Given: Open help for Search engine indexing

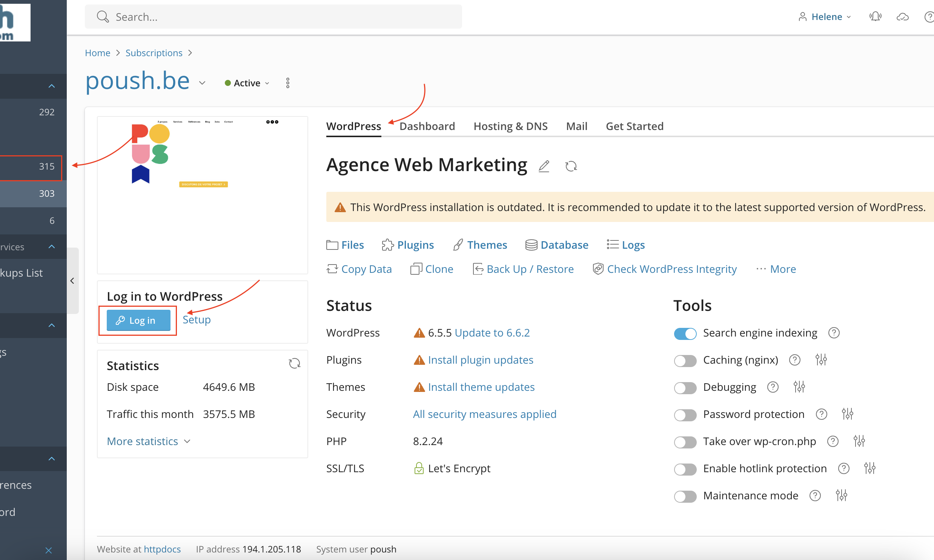Looking at the screenshot, I should 834,333.
